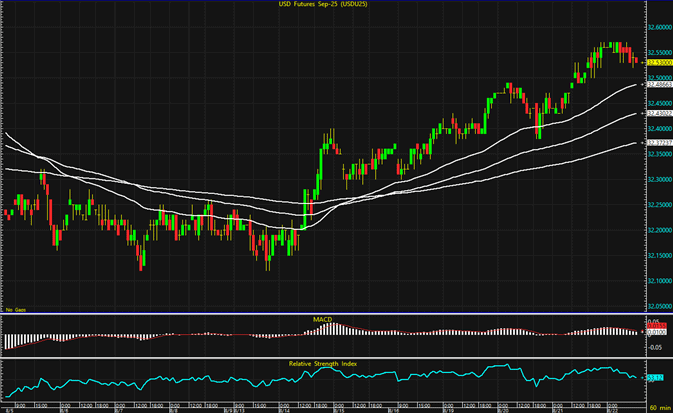Click the MACD histogram peak bars
Viewport: 673px width, 413px height.
pyautogui.click(x=332, y=327)
